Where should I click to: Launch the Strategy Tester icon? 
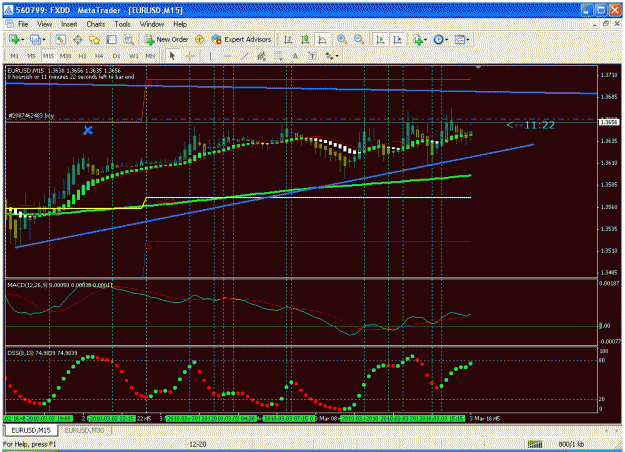click(x=128, y=39)
